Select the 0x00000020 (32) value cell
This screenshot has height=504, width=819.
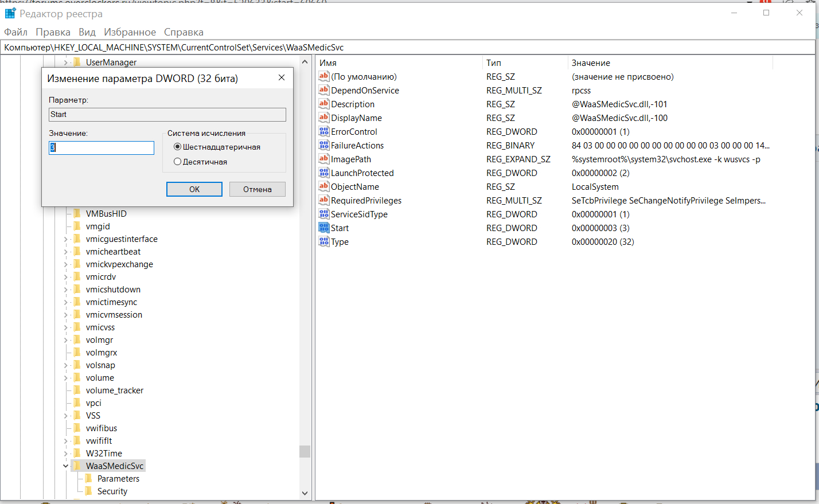click(x=603, y=242)
